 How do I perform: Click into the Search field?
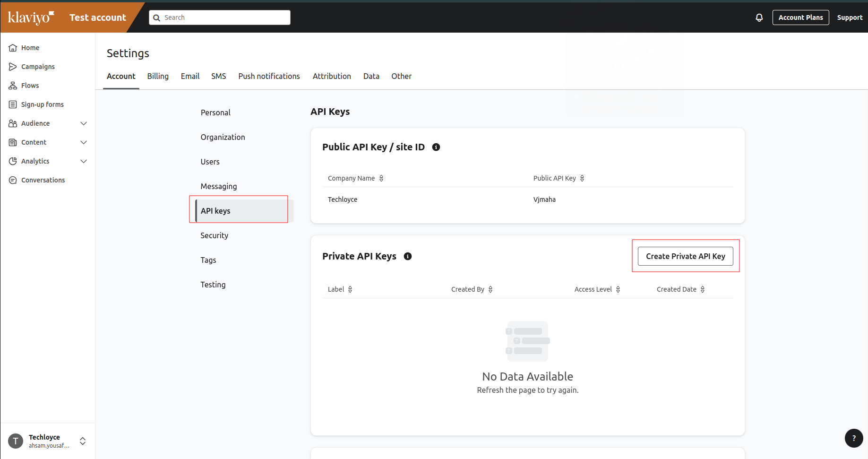click(220, 17)
